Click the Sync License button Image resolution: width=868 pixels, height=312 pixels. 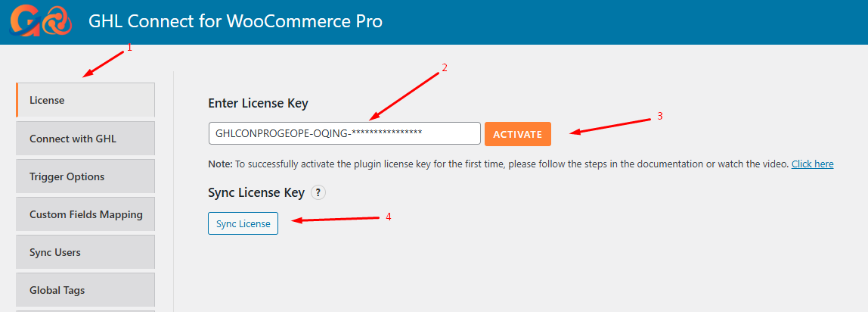243,223
